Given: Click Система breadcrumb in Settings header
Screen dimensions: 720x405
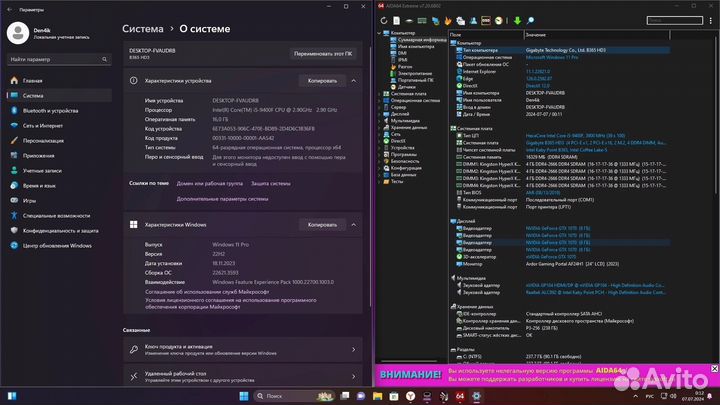Looking at the screenshot, I should [143, 29].
